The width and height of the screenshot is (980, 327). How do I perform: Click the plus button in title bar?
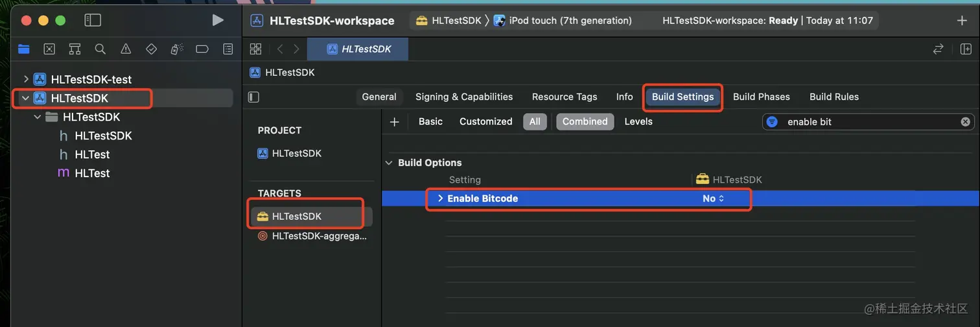pyautogui.click(x=962, y=20)
